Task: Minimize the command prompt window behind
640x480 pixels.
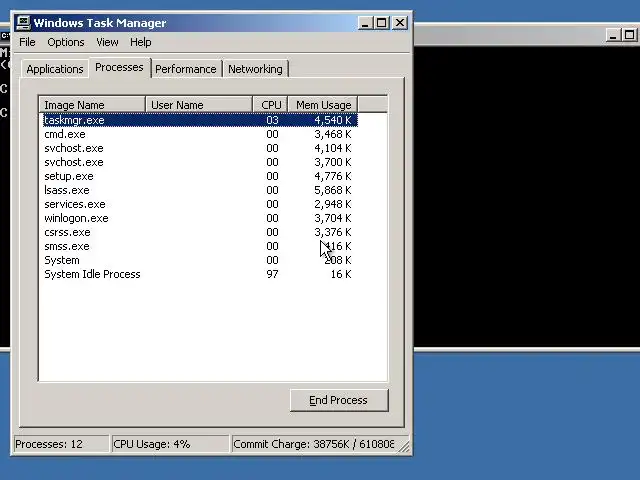Action: 613,35
